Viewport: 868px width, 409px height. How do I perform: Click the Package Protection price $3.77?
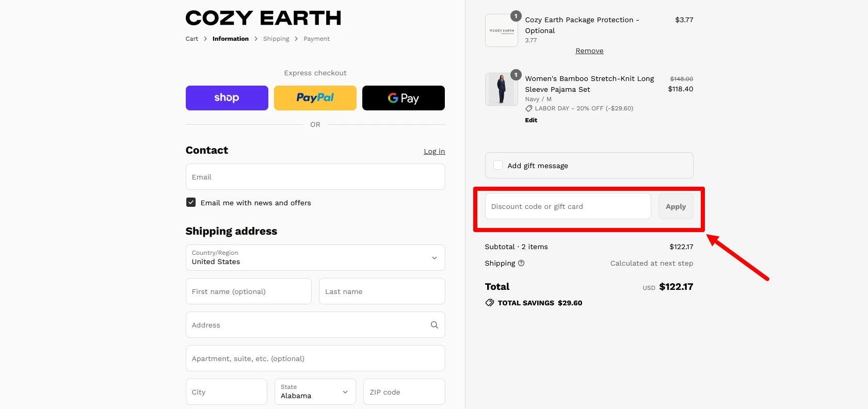684,20
